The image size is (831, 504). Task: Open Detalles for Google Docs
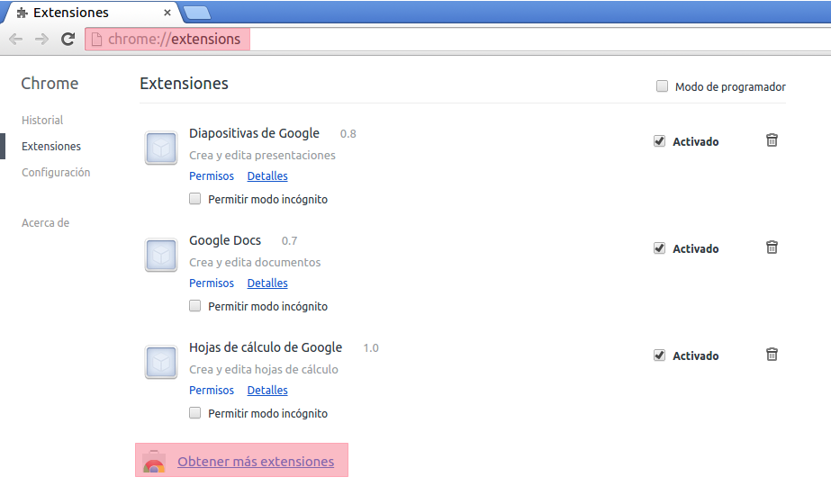267,283
